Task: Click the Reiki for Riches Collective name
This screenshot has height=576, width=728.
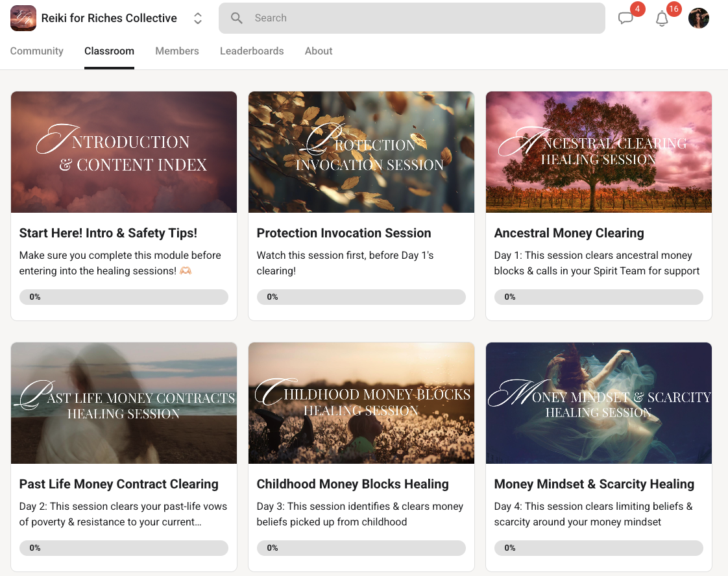Action: (x=109, y=18)
